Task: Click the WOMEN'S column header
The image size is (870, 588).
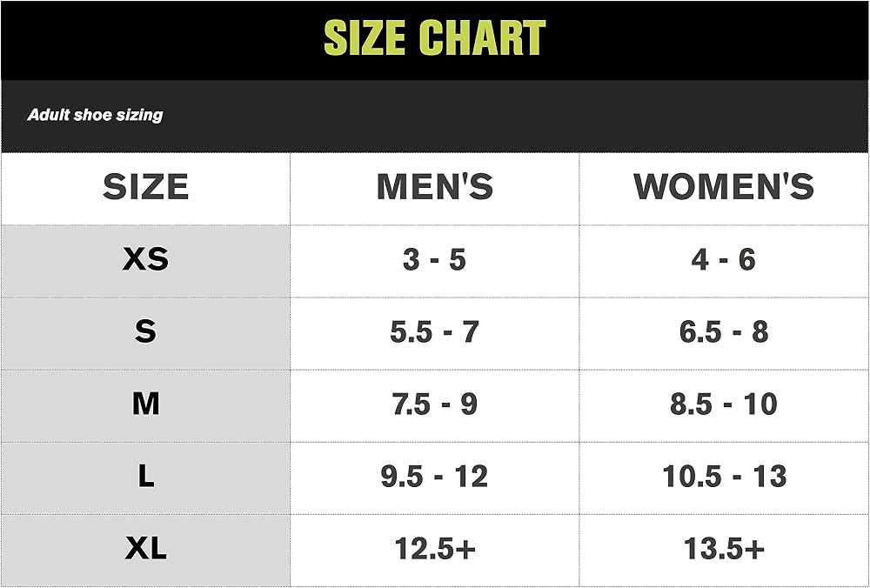Action: coord(724,186)
